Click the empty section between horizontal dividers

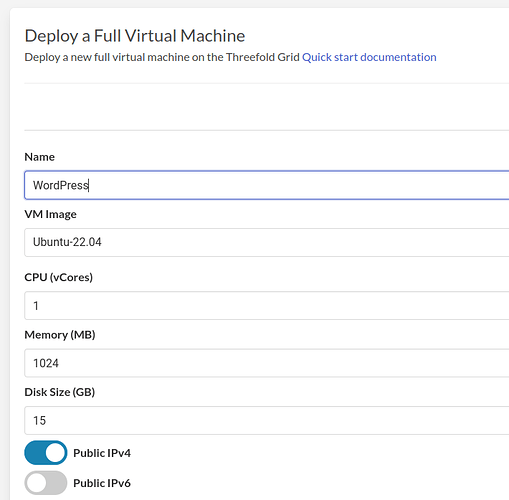click(267, 107)
